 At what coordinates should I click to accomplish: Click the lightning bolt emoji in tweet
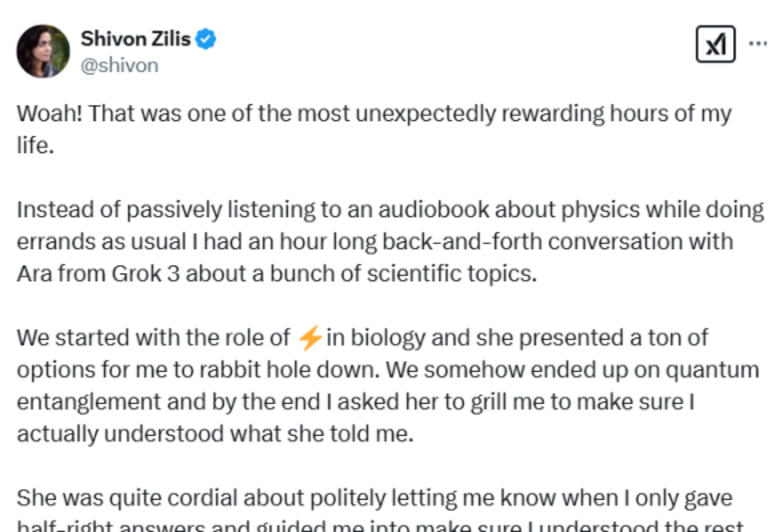click(310, 338)
